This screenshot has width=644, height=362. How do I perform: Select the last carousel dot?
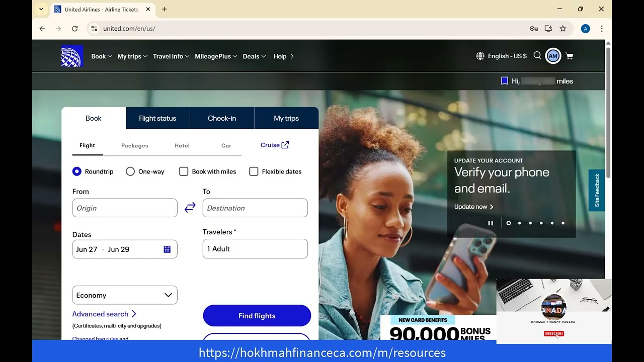click(563, 223)
